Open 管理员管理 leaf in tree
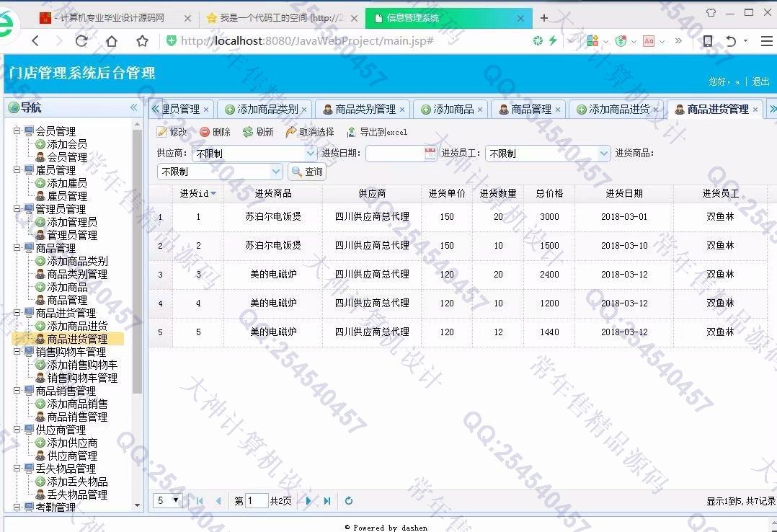The height and width of the screenshot is (532, 777). click(72, 235)
